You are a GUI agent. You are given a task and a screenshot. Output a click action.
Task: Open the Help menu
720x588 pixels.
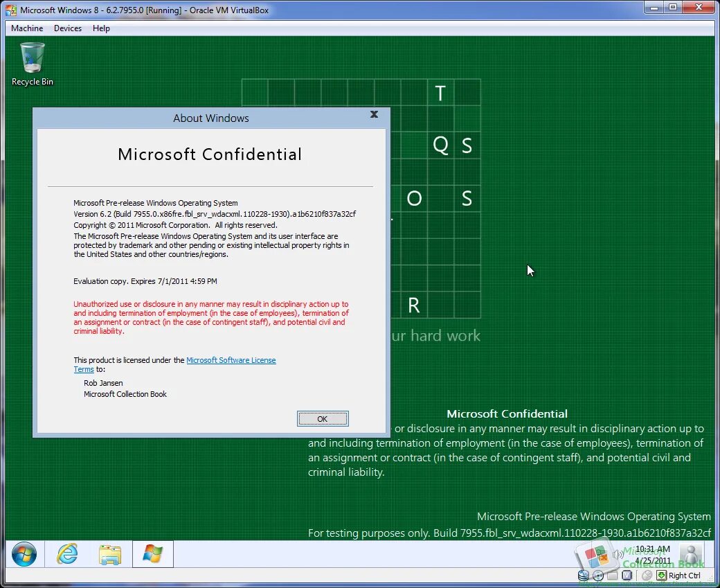tap(101, 28)
